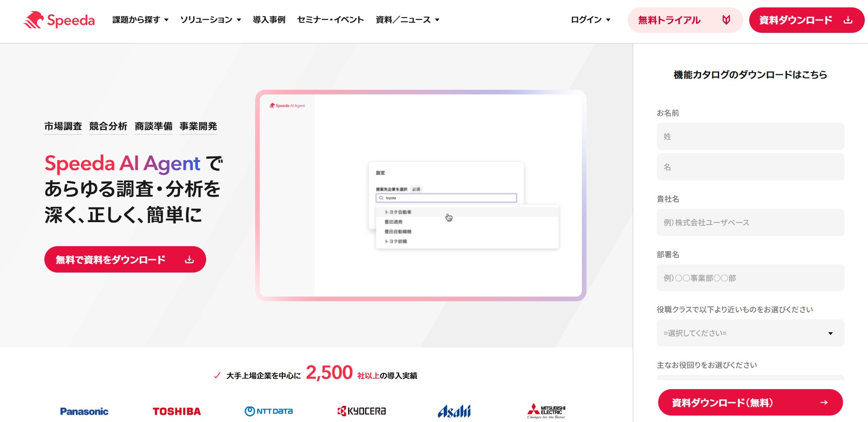Click the 機能カタログのダウンロードはこちら heading
The width and height of the screenshot is (868, 422).
point(750,75)
